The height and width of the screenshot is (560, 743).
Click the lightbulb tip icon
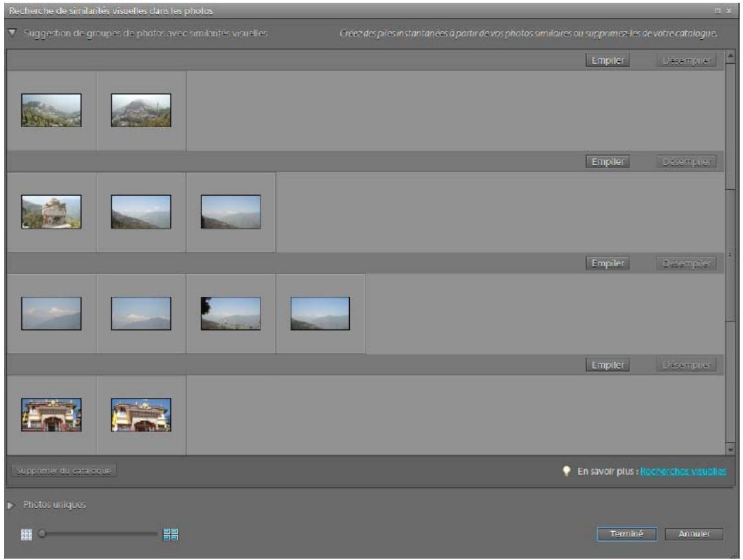tap(566, 471)
